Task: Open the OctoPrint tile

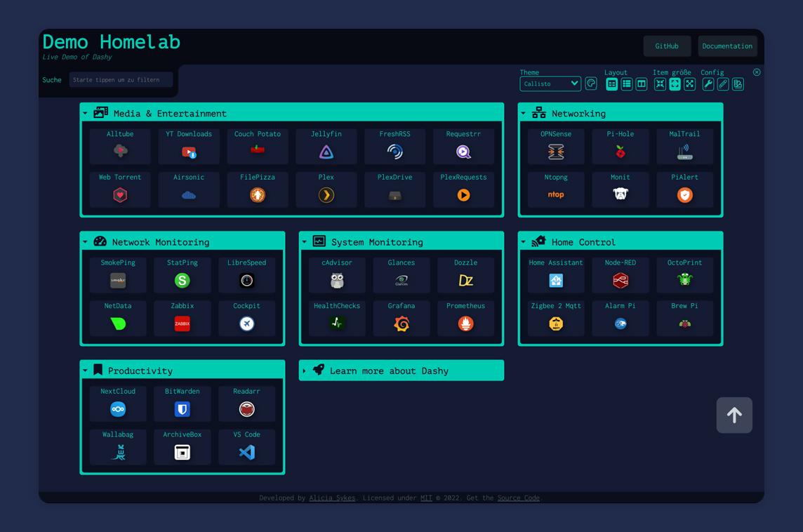Action: pos(684,274)
